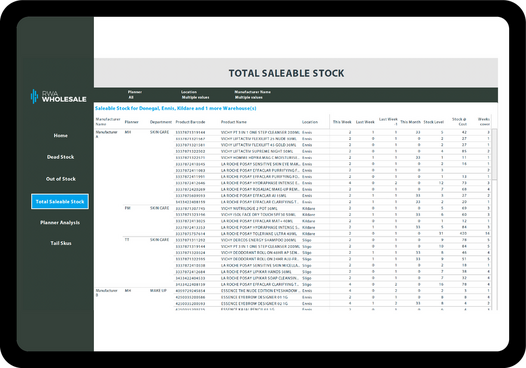This screenshot has height=368, width=526.
Task: Open the Location filter with Multiple values
Action: tap(195, 95)
